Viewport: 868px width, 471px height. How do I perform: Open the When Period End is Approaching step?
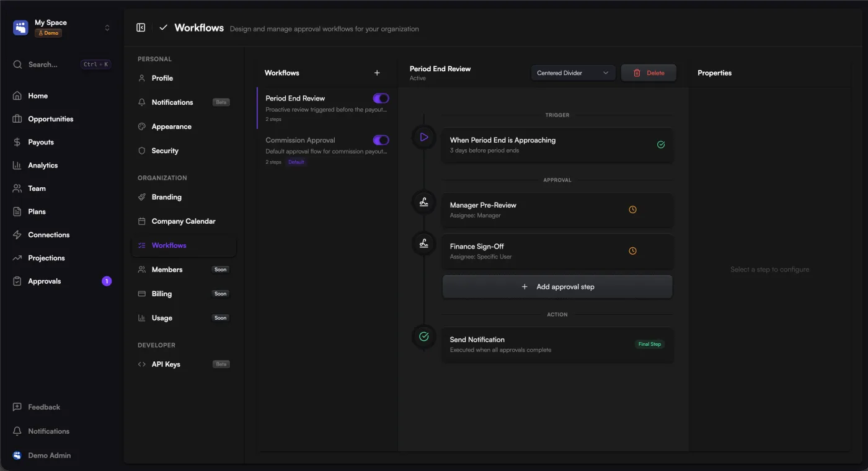tap(557, 145)
